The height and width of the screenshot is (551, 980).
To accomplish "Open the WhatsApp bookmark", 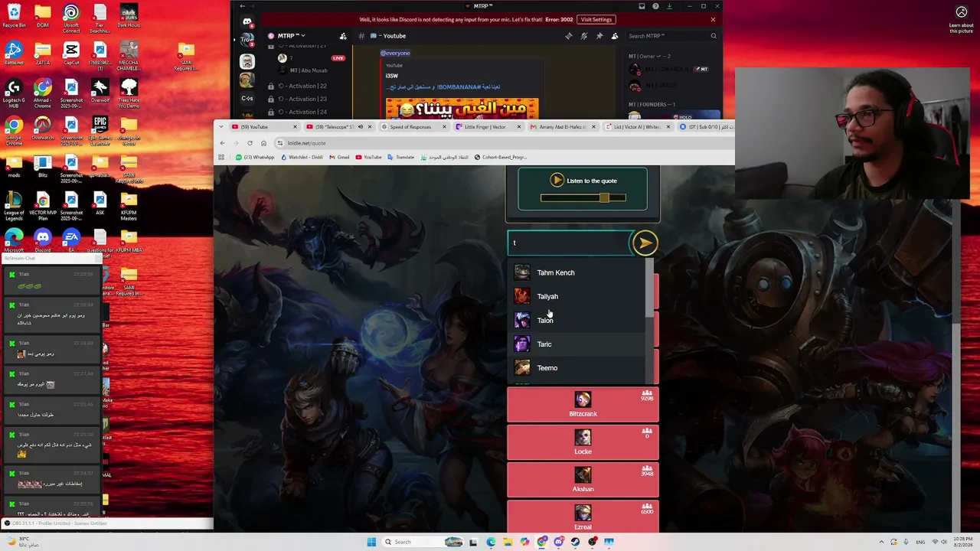I will click(x=255, y=158).
